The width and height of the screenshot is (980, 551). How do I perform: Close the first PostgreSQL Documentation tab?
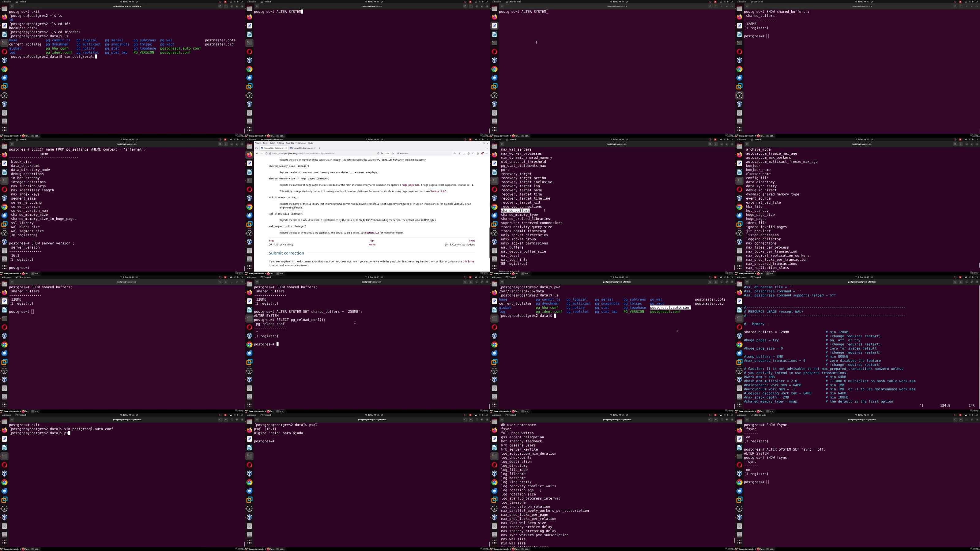pos(286,148)
